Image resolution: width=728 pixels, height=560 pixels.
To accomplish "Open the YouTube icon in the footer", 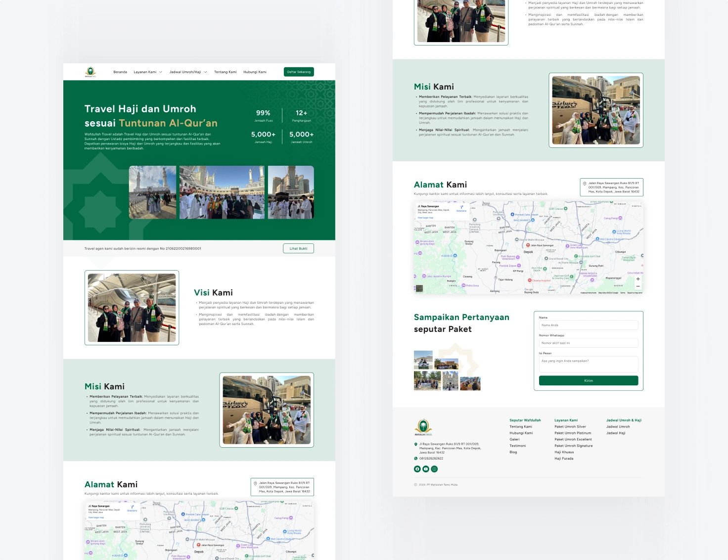I will coord(425,469).
